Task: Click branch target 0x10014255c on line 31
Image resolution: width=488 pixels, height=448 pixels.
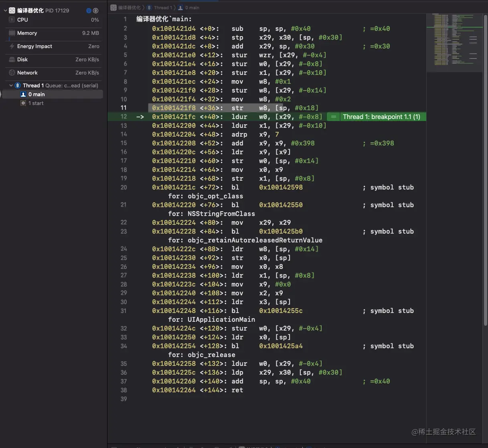Action: pos(281,311)
